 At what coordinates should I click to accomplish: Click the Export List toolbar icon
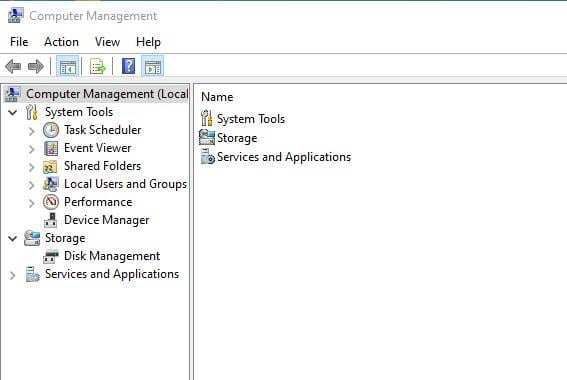[98, 67]
